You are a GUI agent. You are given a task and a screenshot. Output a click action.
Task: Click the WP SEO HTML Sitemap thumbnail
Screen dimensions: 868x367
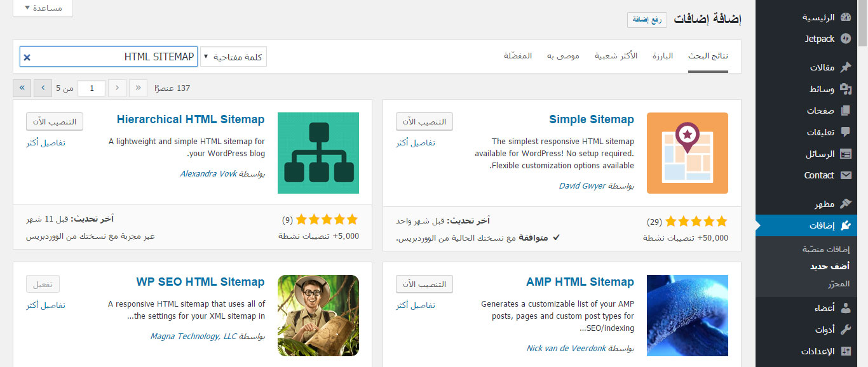318,316
